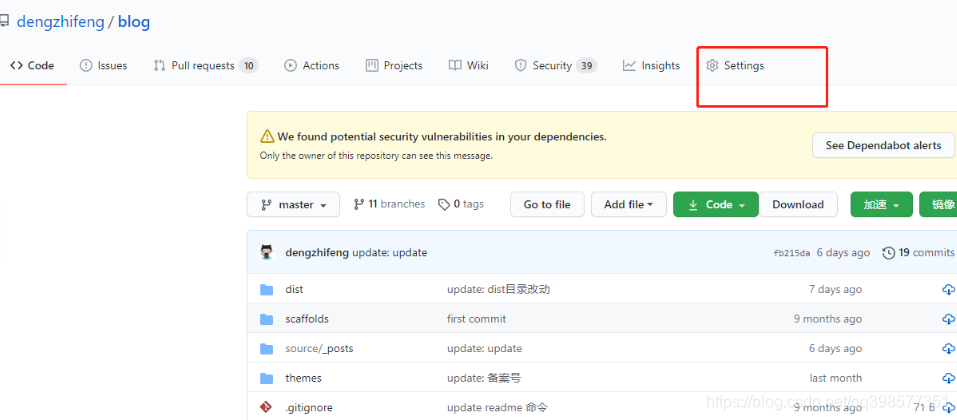View the 19 commits history
Image resolution: width=957 pixels, height=420 pixels.
(x=919, y=252)
